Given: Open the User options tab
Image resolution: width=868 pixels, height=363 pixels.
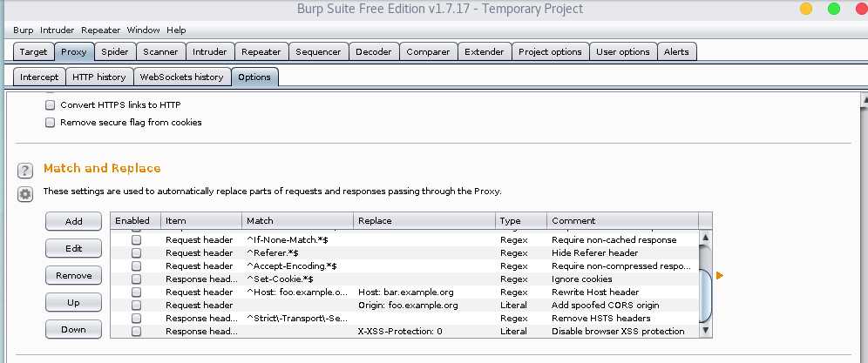Looking at the screenshot, I should click(x=623, y=51).
